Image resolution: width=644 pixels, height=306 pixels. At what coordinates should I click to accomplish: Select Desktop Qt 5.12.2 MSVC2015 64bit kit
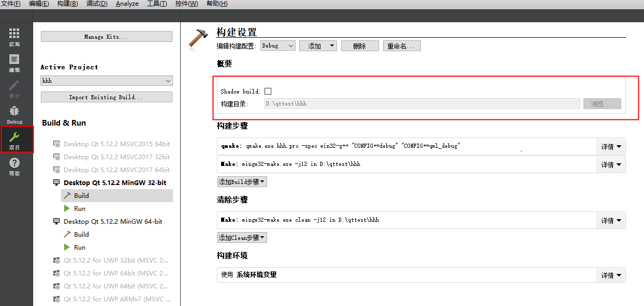click(x=116, y=144)
